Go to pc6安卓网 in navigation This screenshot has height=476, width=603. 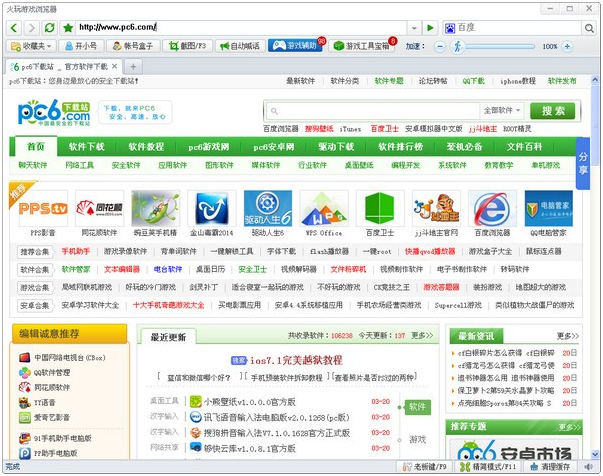point(273,146)
